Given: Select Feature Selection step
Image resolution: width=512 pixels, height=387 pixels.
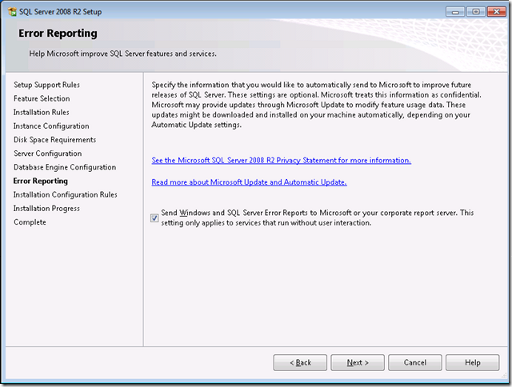Looking at the screenshot, I should click(42, 99).
